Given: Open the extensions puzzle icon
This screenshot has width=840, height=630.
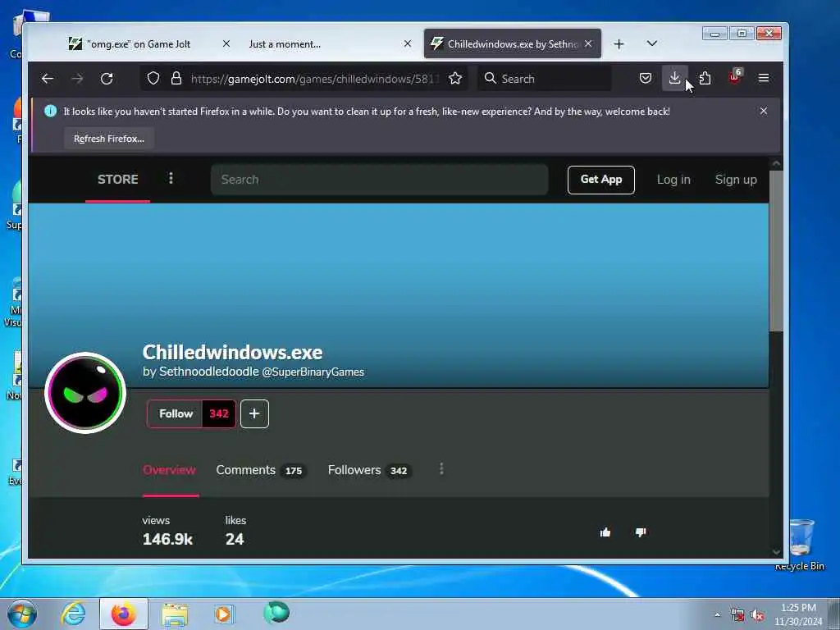Looking at the screenshot, I should (705, 78).
